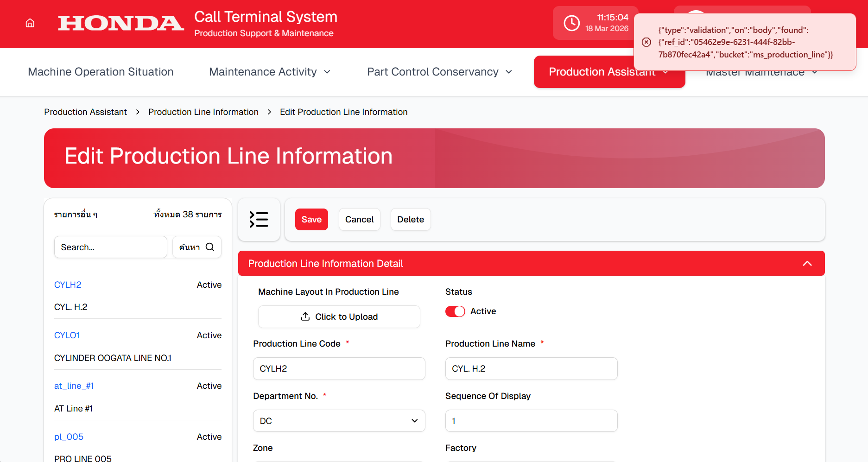
Task: Click the clock icon beside the time
Action: [571, 23]
